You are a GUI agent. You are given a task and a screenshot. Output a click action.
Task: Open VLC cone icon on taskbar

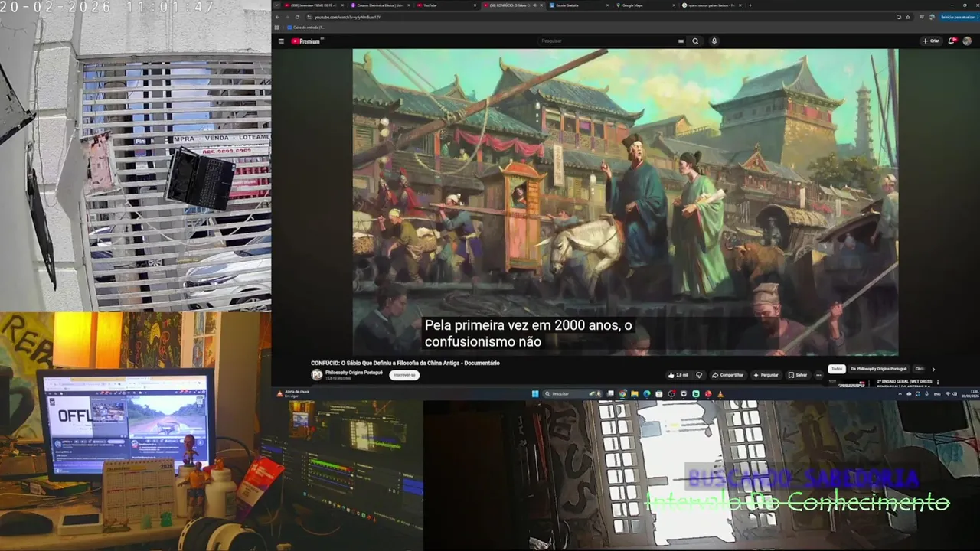(720, 394)
